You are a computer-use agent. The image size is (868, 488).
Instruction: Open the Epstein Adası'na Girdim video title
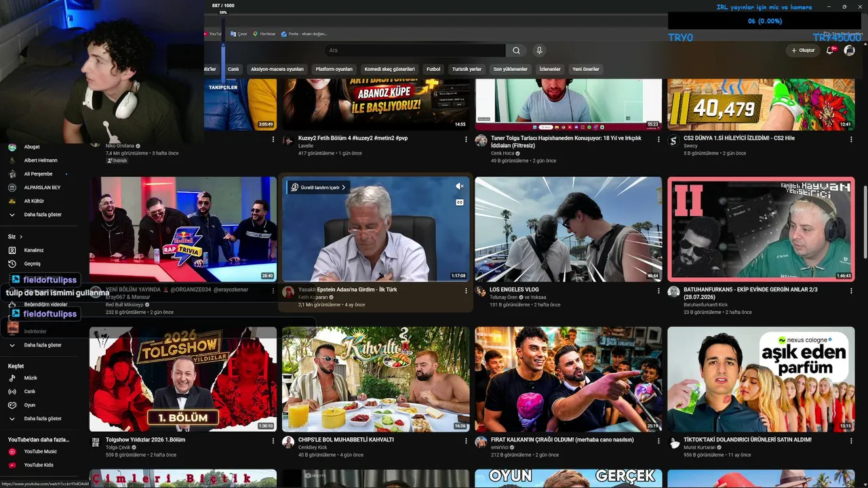(x=348, y=289)
